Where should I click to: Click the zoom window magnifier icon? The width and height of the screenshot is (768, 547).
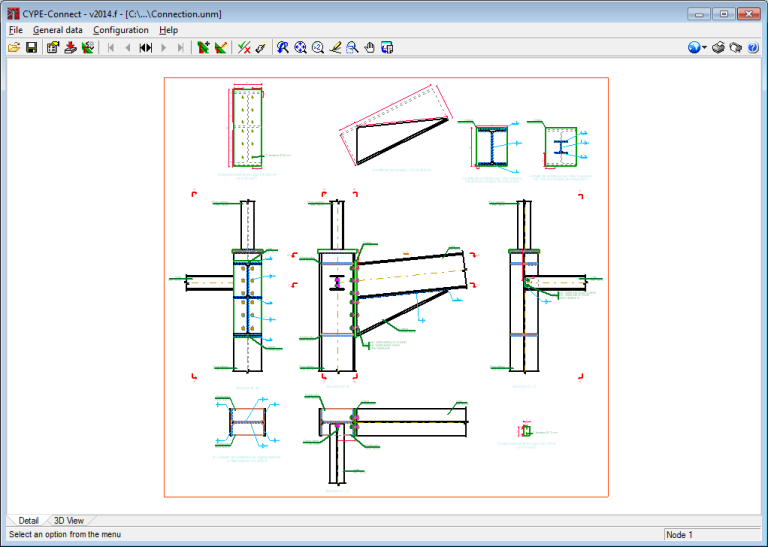click(x=352, y=48)
